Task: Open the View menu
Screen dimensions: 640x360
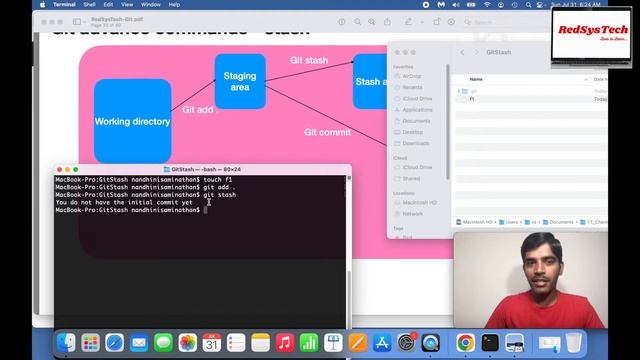Action: (127, 4)
